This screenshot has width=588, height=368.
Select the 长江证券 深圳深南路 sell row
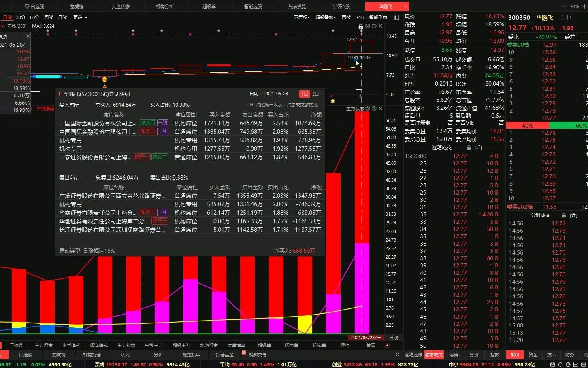[x=190, y=230]
